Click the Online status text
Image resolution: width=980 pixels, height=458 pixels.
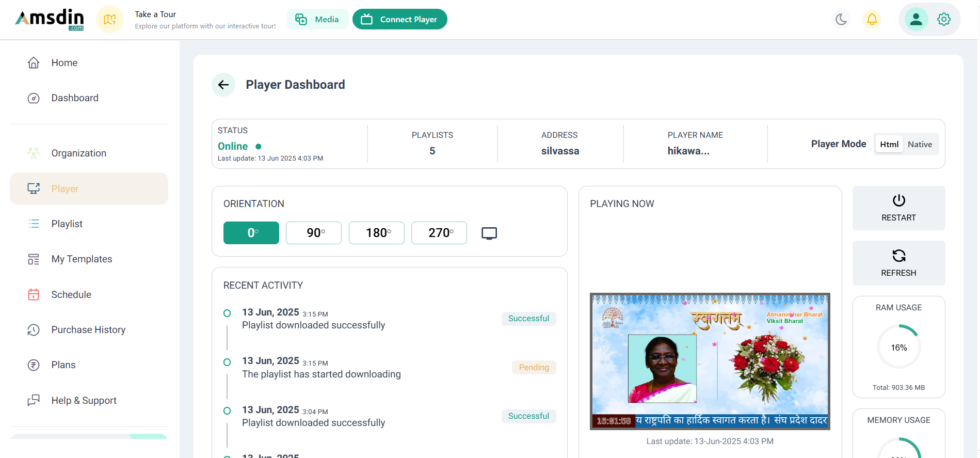tap(233, 146)
